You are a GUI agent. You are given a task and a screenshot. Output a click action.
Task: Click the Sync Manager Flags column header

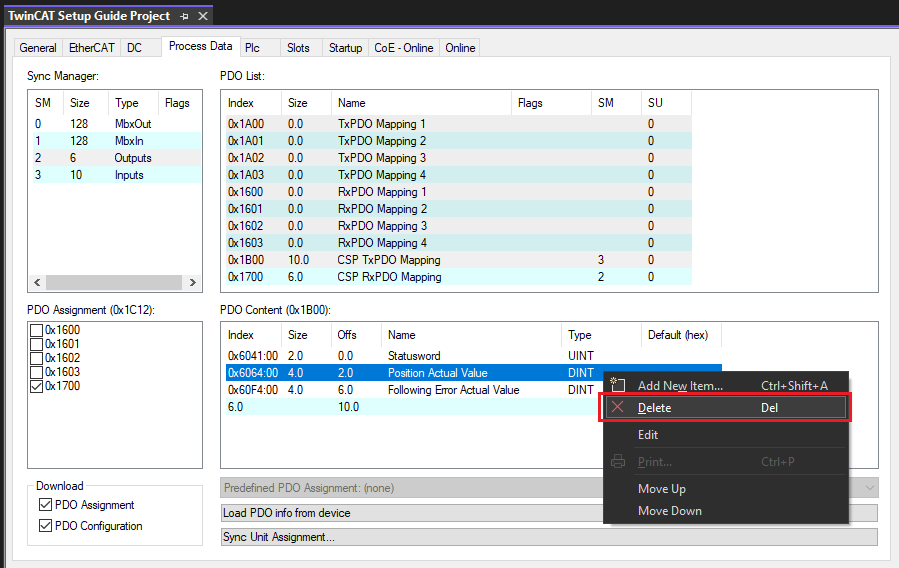tap(179, 103)
